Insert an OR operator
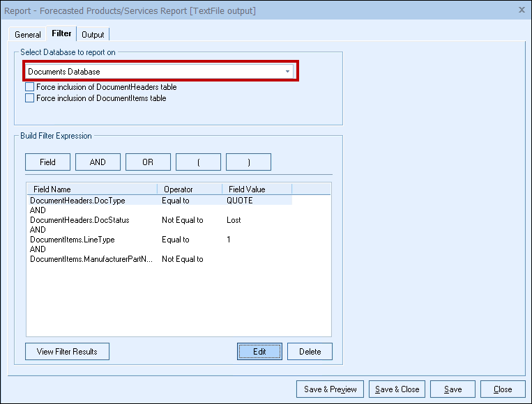The height and width of the screenshot is (404, 532). 148,162
